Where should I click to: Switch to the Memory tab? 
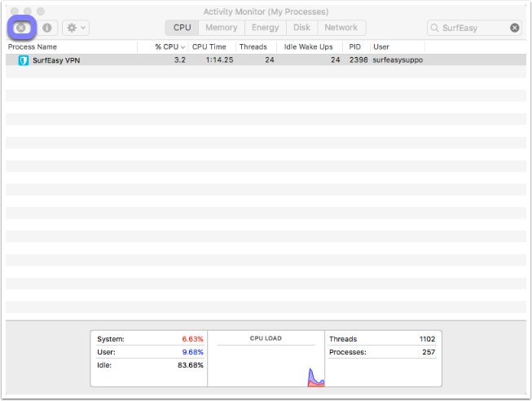pos(222,28)
